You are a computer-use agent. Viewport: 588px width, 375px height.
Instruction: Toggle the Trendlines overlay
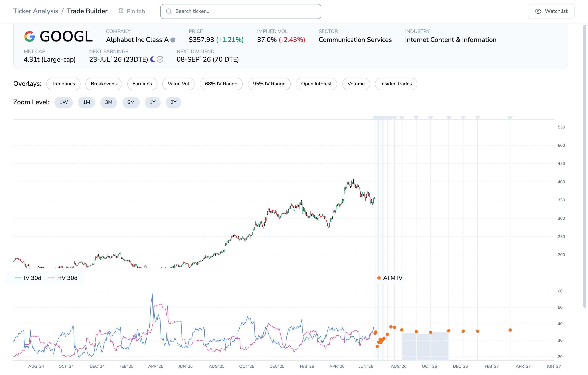click(63, 84)
